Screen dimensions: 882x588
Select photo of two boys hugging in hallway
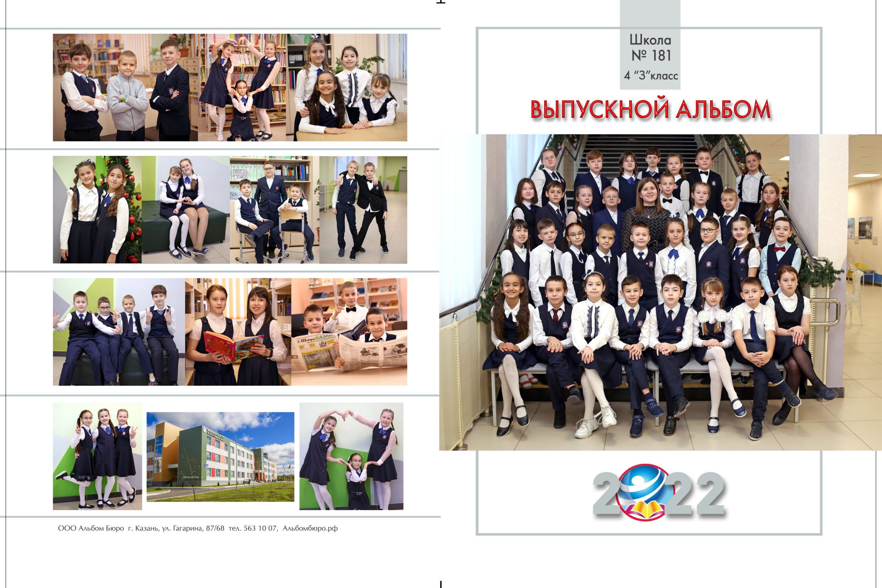click(363, 209)
